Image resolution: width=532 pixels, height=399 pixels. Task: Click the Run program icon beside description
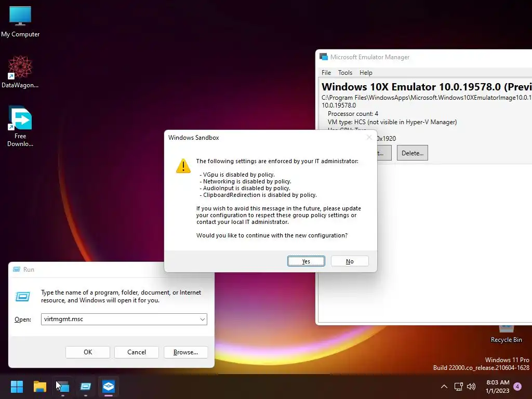click(23, 297)
